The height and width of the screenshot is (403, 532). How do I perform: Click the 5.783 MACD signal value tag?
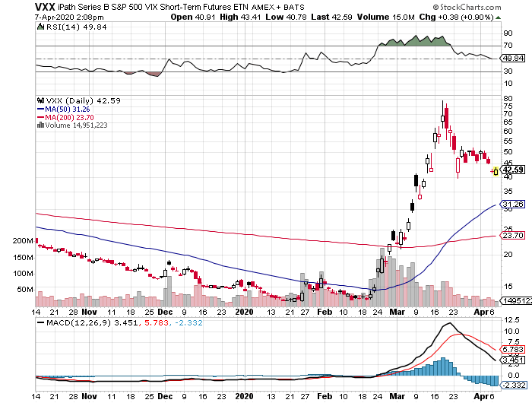pyautogui.click(x=513, y=349)
